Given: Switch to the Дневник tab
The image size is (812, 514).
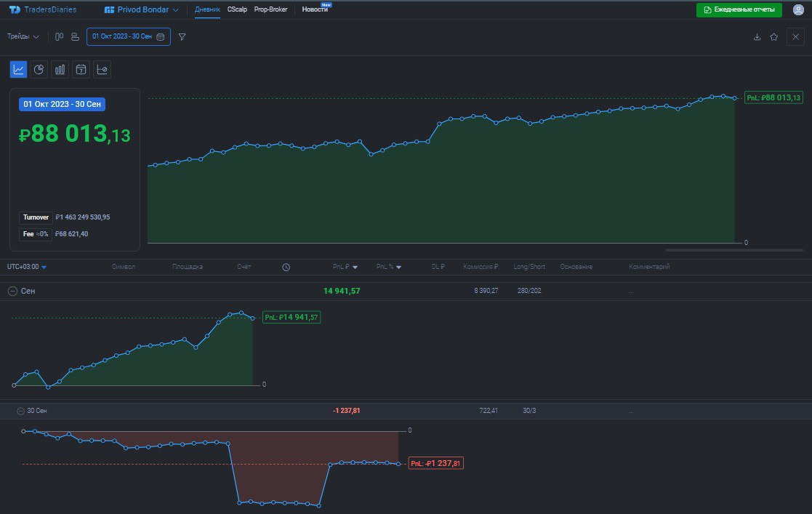Looking at the screenshot, I should pos(207,9).
